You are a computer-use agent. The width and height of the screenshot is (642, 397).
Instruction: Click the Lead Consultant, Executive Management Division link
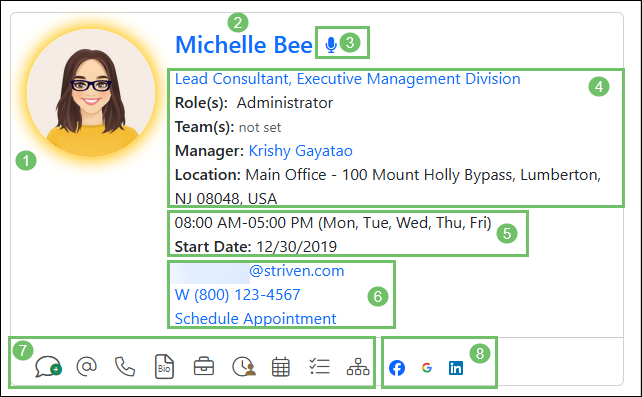pyautogui.click(x=348, y=79)
